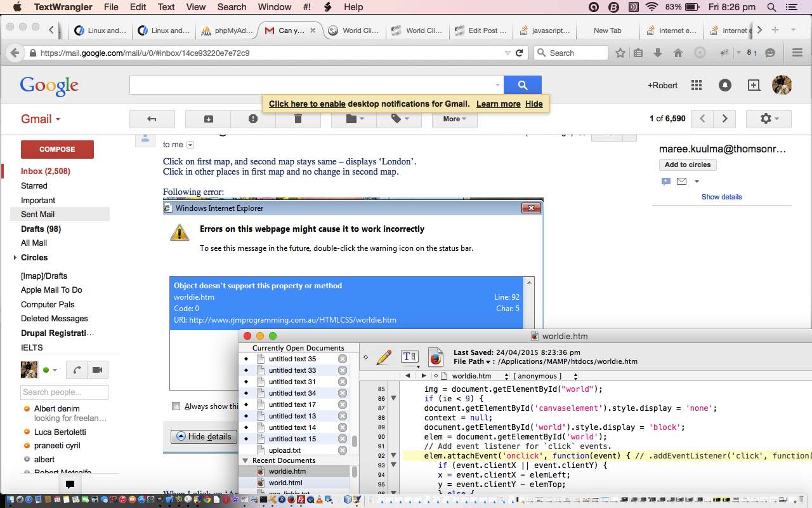This screenshot has width=812, height=508.
Task: Show the bookmarks list icon in Firefox
Action: pyautogui.click(x=638, y=53)
